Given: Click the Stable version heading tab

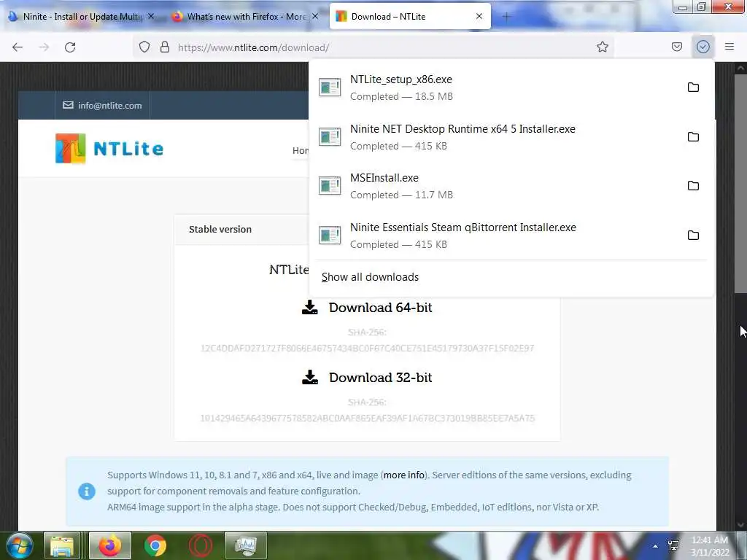Looking at the screenshot, I should tap(220, 229).
